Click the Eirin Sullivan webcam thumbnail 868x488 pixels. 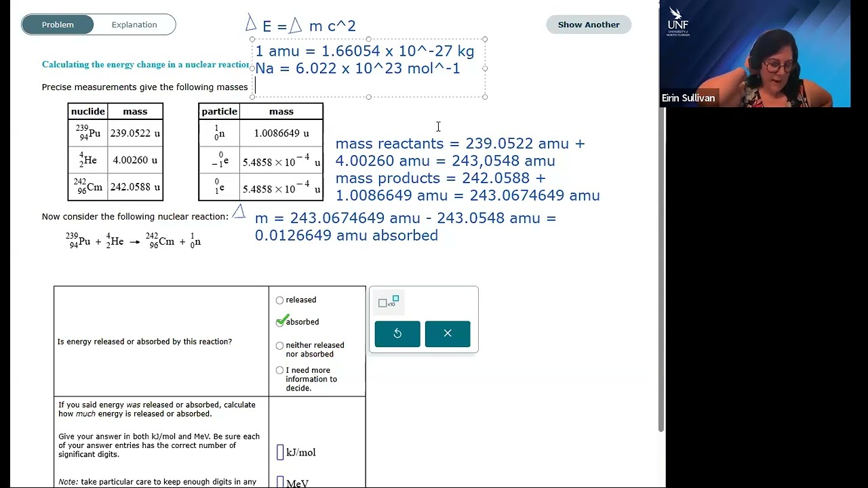pos(755,54)
